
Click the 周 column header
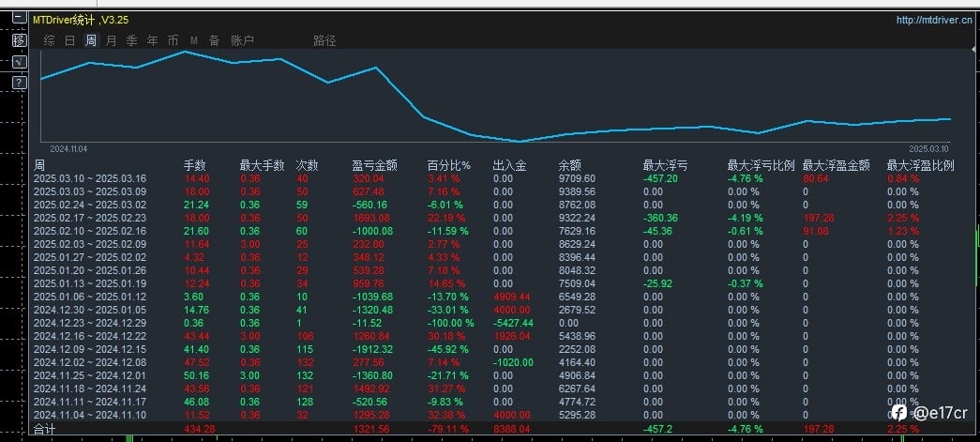click(39, 166)
